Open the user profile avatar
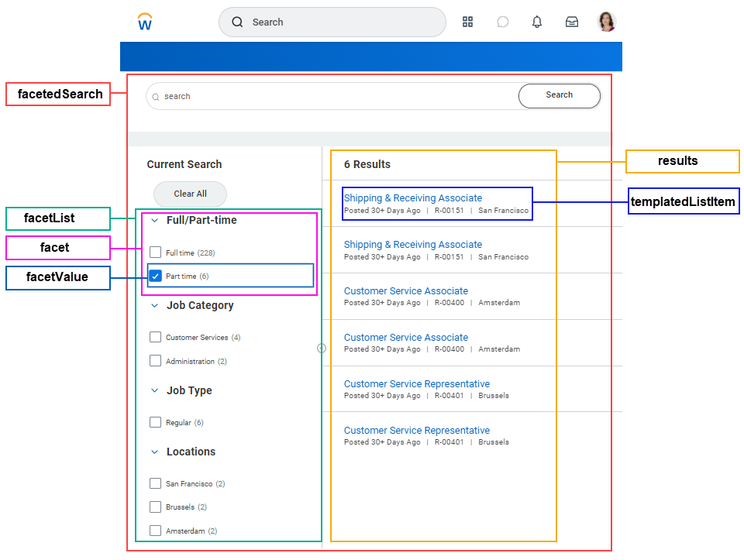Image resolution: width=744 pixels, height=560 pixels. [606, 22]
